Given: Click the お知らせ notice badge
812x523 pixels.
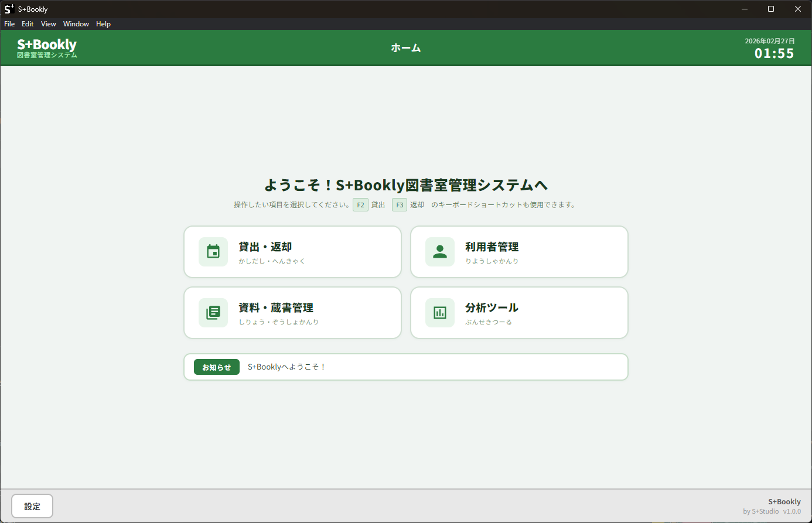Looking at the screenshot, I should (x=216, y=367).
